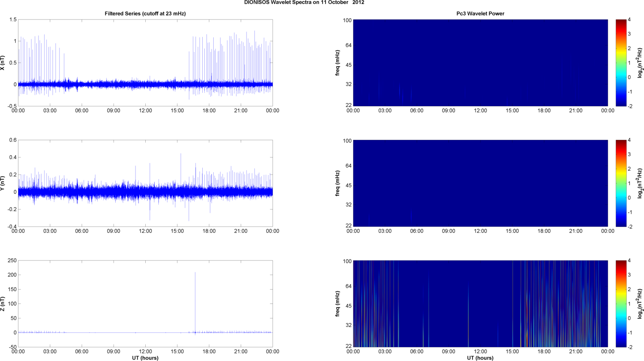Click the top wavelet power spectrogram for X
644x361 pixels.
[480, 63]
